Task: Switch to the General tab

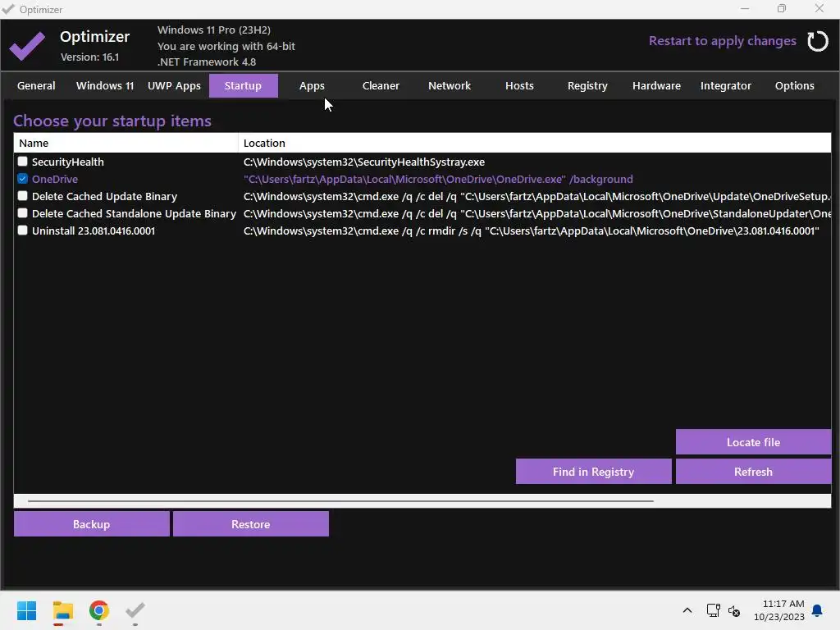Action: click(36, 85)
